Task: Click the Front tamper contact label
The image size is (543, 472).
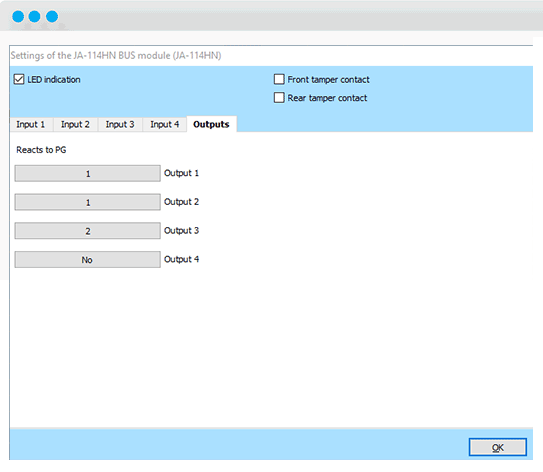Action: [328, 80]
